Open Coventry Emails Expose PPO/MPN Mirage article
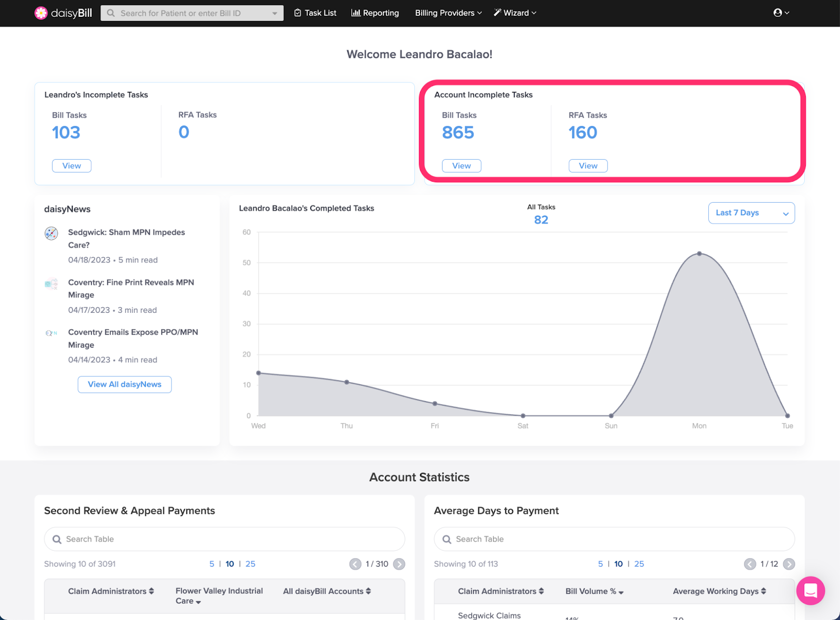Image resolution: width=840 pixels, height=620 pixels. (x=133, y=339)
